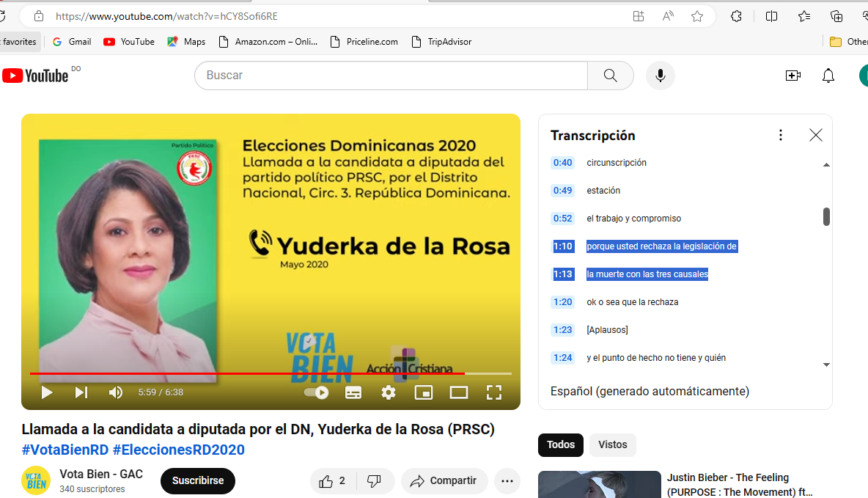
Task: Open Create video icon
Action: tap(793, 76)
